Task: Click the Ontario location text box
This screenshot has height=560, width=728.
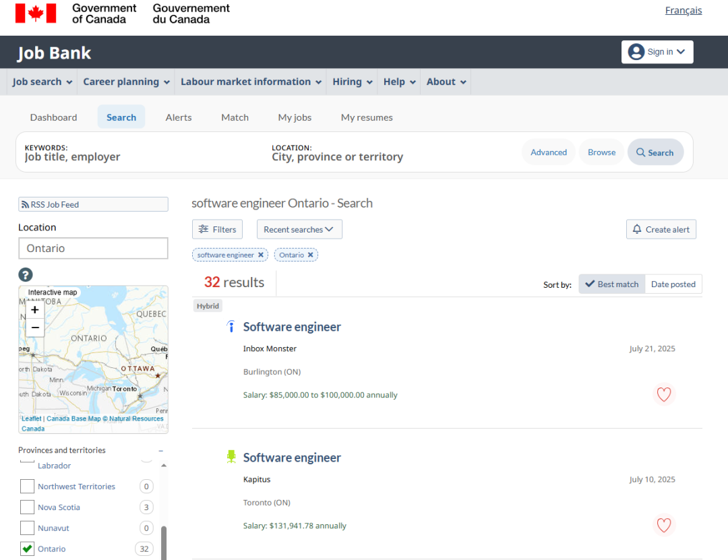Action: [93, 249]
